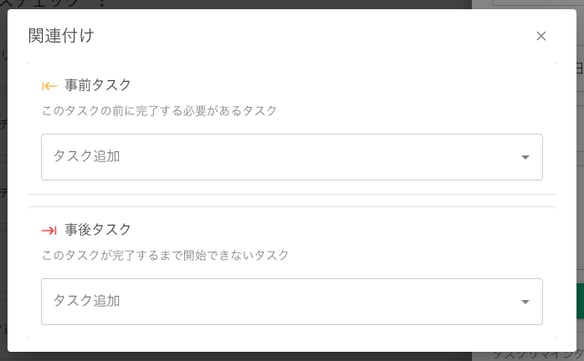Open the タスク追加 field under 事後タスク
This screenshot has height=361, width=584.
click(x=292, y=301)
